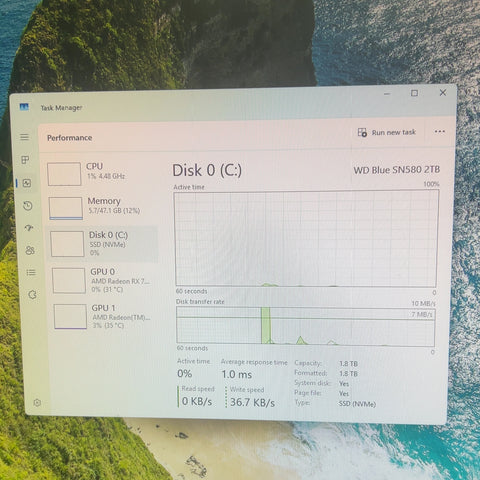Screen dimensions: 480x480
Task: Click the 0 KB/s read speed value
Action: click(197, 401)
